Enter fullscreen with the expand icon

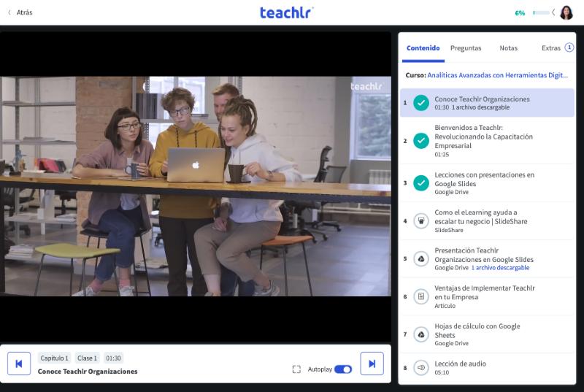coord(296,369)
